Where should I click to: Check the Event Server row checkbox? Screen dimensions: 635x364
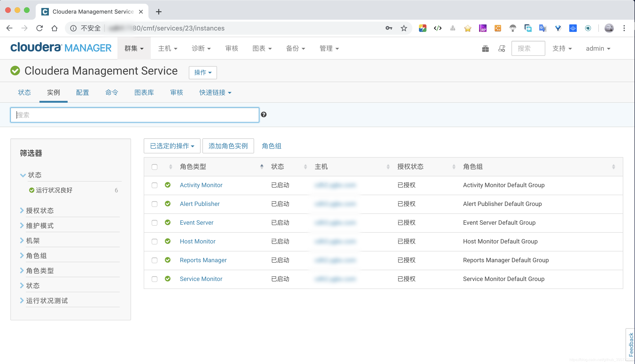[155, 223]
